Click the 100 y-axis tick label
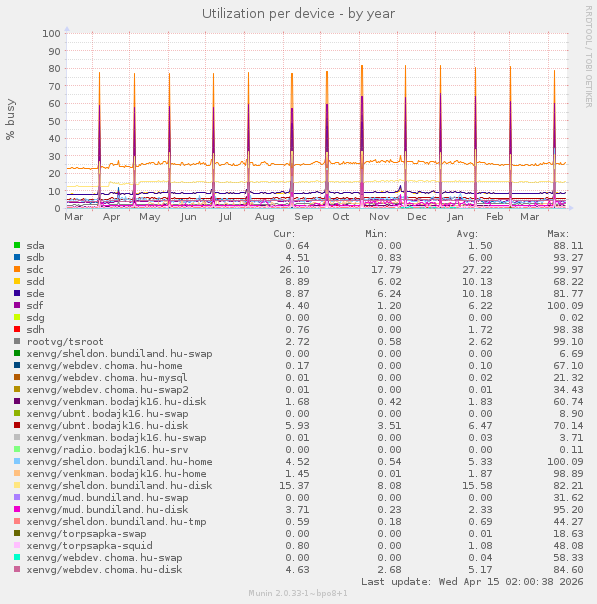The height and width of the screenshot is (604, 597). pyautogui.click(x=52, y=34)
